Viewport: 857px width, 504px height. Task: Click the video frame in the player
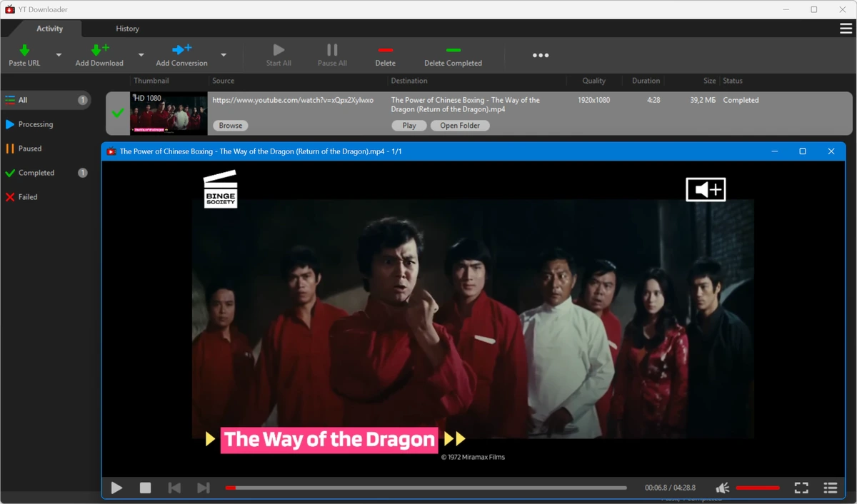473,318
